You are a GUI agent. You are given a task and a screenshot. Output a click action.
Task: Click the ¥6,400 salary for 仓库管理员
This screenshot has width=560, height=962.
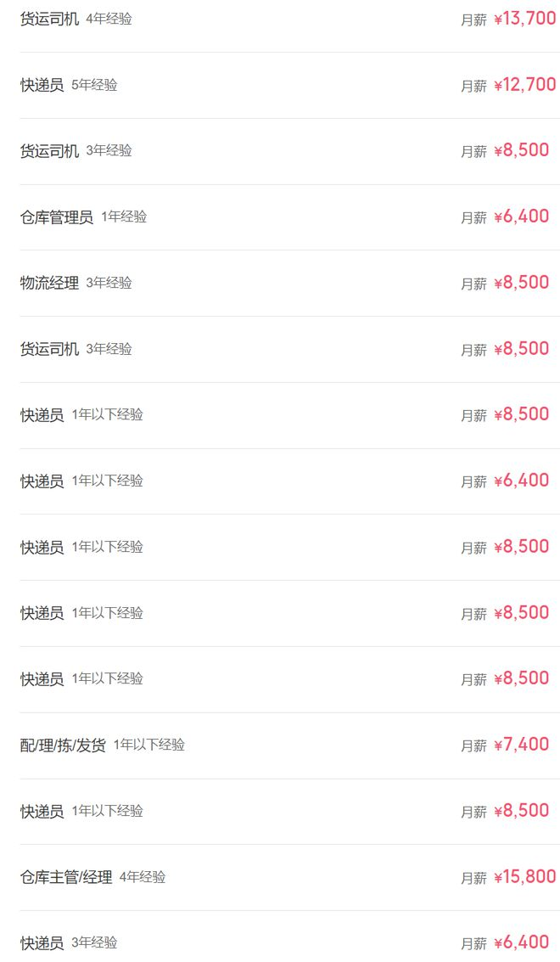(521, 217)
